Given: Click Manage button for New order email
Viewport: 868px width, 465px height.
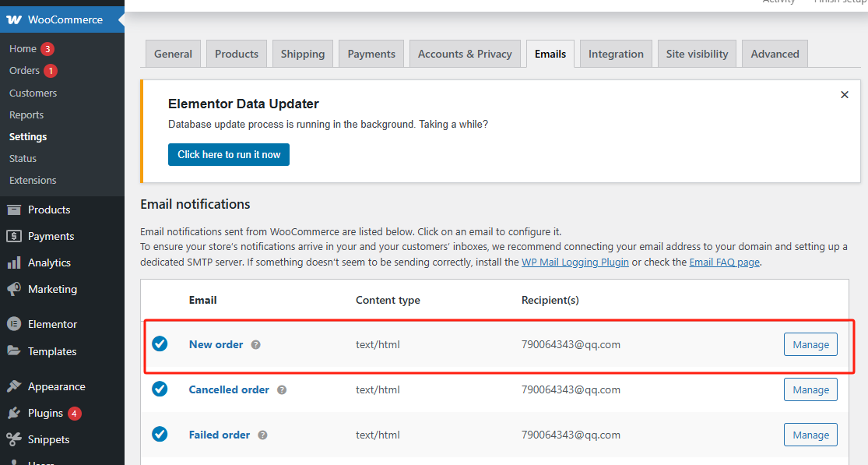Looking at the screenshot, I should click(810, 344).
